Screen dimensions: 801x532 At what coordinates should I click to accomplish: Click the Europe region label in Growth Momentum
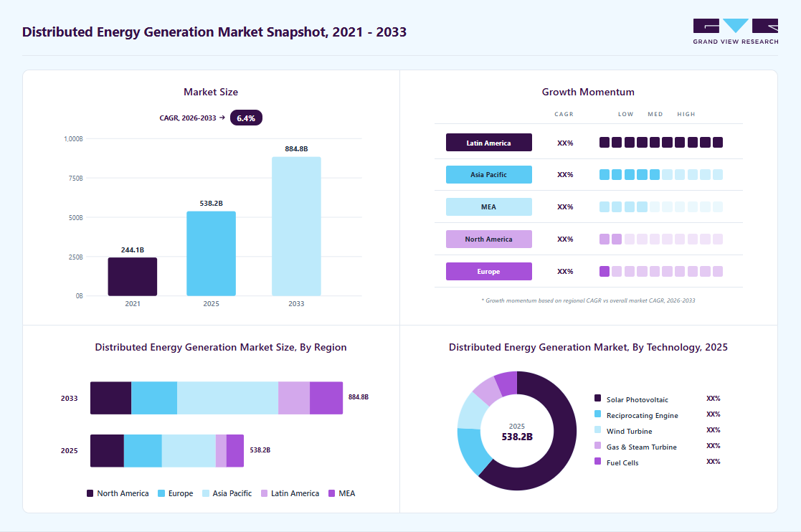(x=489, y=271)
